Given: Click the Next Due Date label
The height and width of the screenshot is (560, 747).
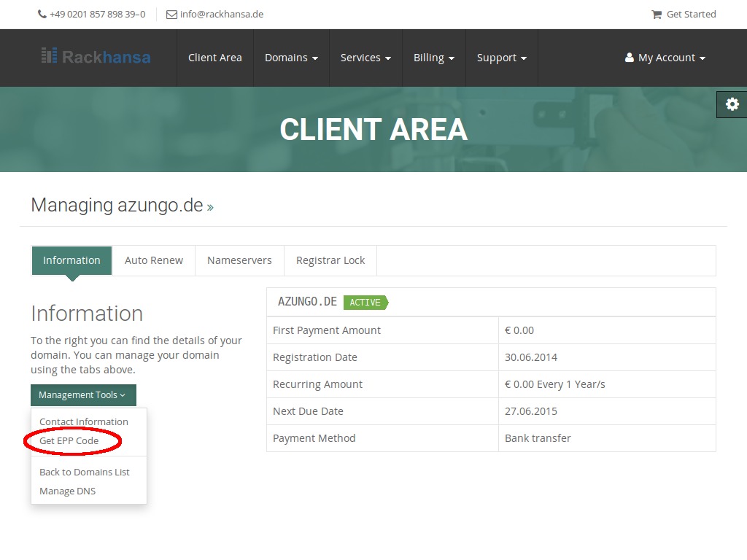Looking at the screenshot, I should (308, 411).
